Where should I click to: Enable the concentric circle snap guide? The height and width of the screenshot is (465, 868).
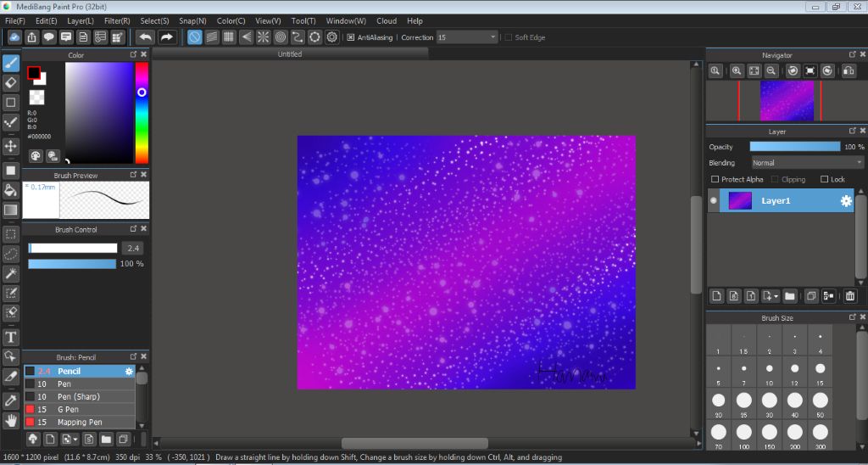tap(280, 37)
